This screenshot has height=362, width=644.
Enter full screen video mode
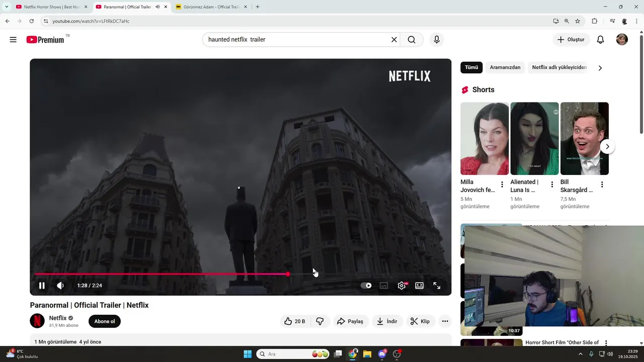437,286
